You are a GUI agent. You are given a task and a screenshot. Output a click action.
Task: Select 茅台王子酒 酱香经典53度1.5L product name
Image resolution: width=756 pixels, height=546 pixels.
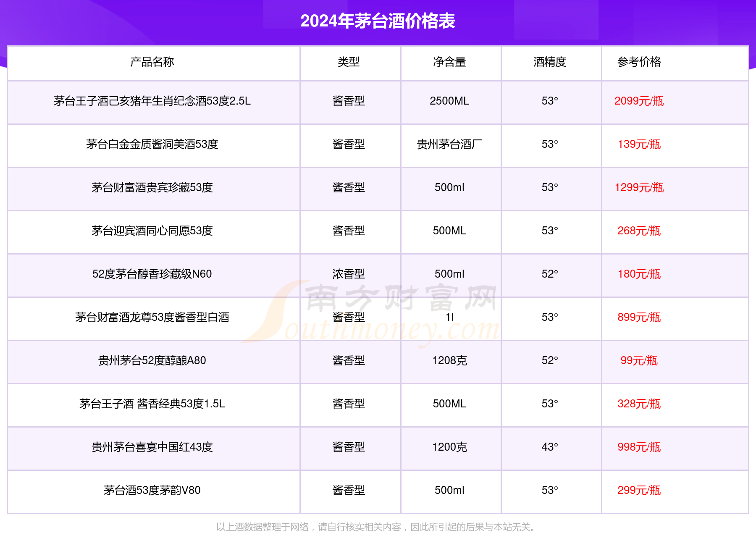coord(152,404)
